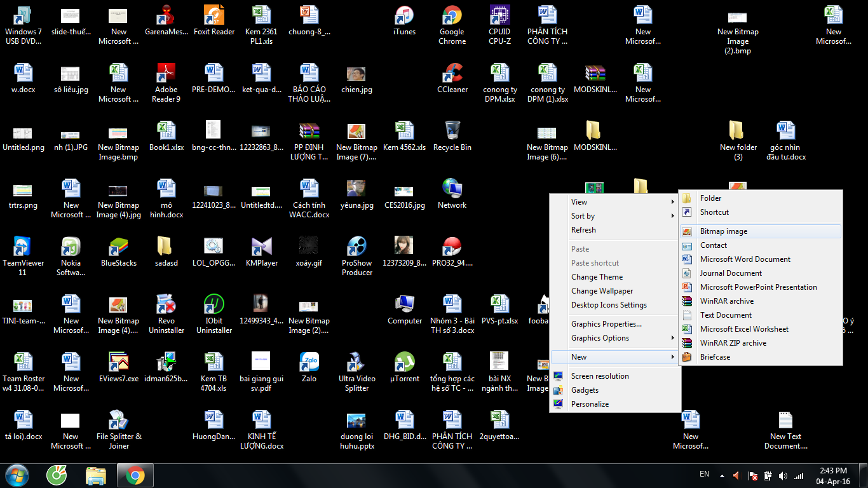
Task: Create a new WinRAR archive
Action: 761,301
